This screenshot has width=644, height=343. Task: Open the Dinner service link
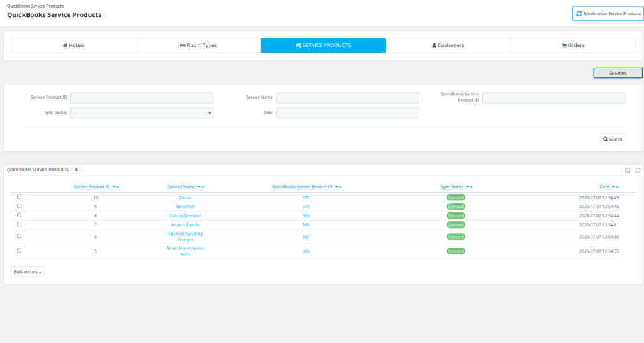[186, 197]
